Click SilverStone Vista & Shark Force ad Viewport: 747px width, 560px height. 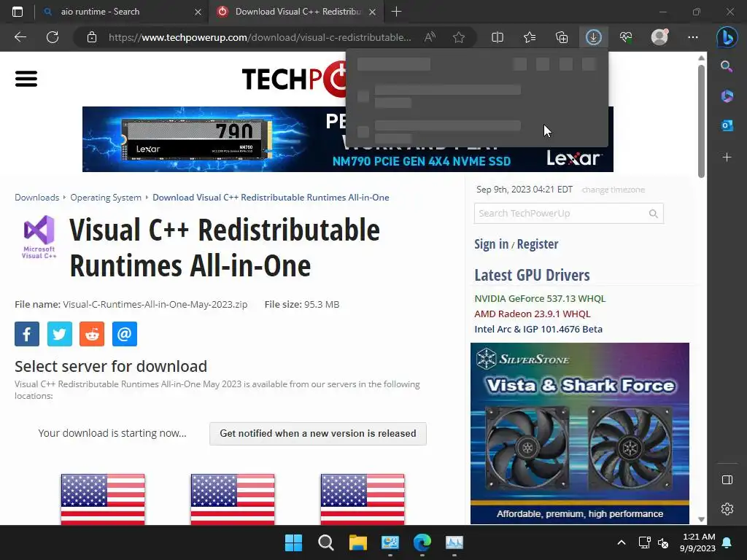pyautogui.click(x=580, y=433)
